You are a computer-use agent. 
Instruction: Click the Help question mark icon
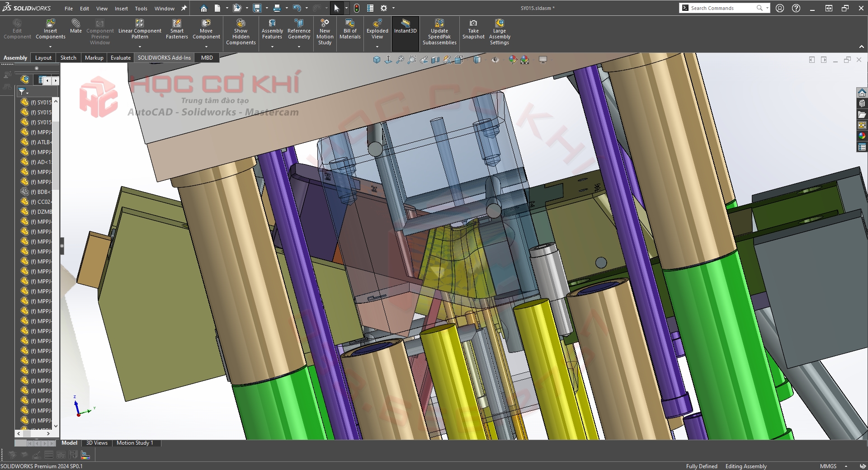796,8
